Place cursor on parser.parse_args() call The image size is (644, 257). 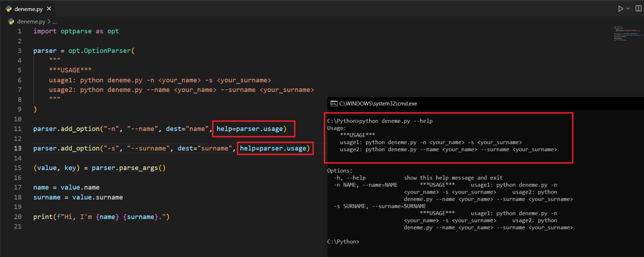coord(128,168)
